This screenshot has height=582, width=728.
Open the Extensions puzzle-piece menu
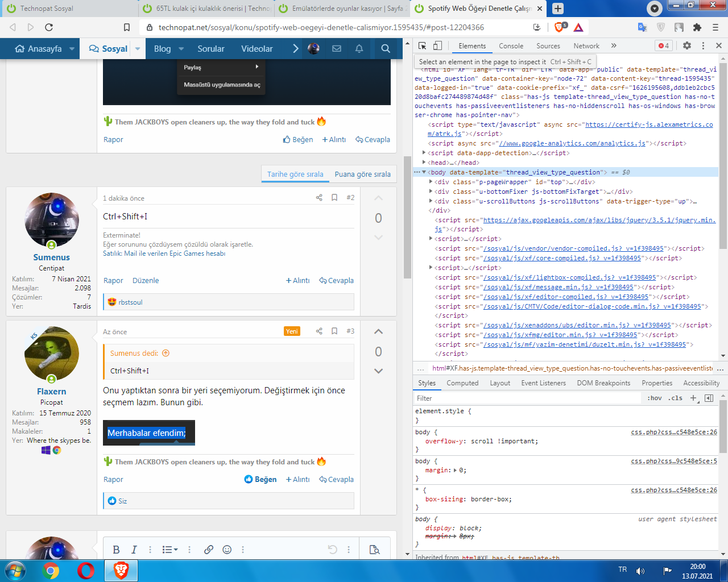(x=697, y=27)
